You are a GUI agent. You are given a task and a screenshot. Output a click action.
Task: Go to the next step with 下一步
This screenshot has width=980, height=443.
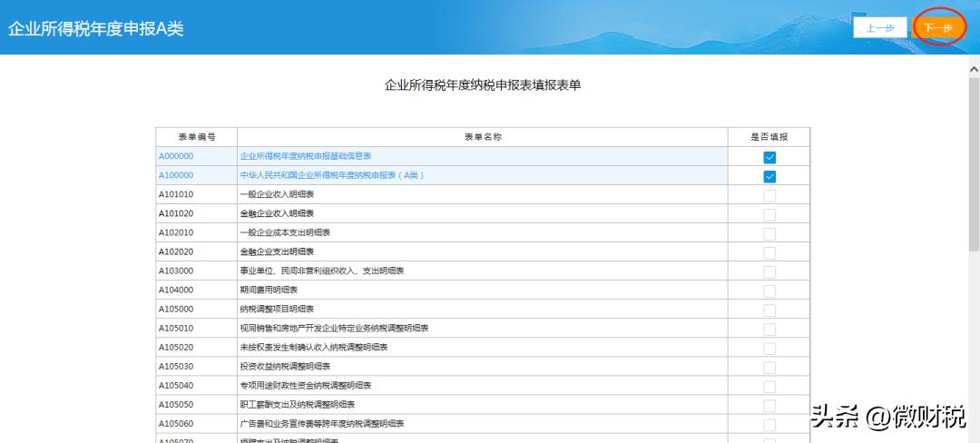939,27
